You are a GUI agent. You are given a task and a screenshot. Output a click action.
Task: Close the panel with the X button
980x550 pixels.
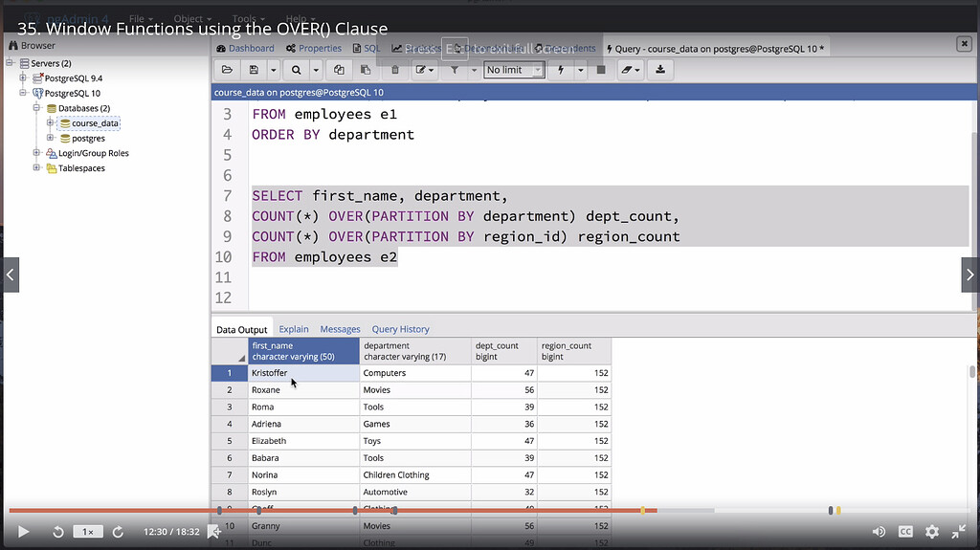coord(965,44)
